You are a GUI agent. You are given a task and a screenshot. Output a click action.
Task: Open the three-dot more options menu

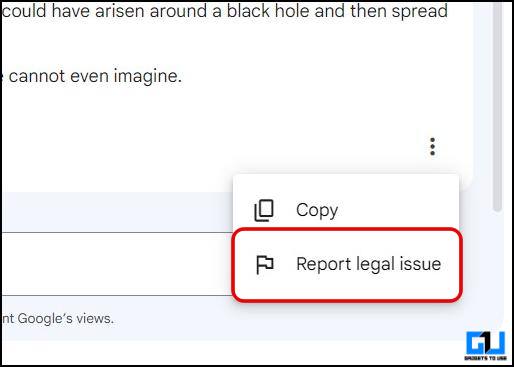(432, 146)
